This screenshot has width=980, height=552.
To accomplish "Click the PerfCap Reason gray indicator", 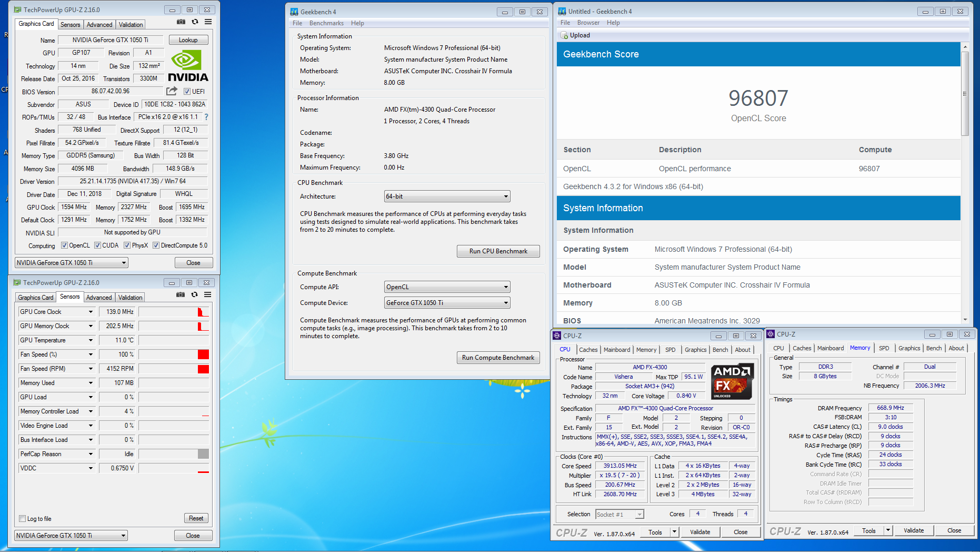I will click(203, 454).
